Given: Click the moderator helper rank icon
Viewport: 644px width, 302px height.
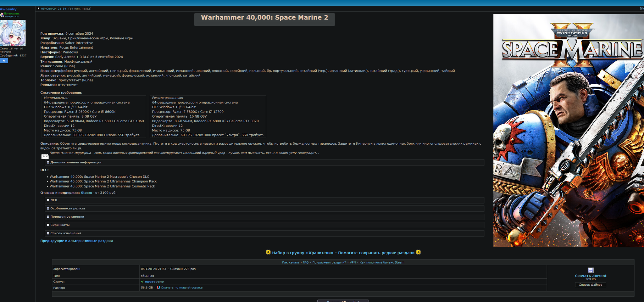Looking at the screenshot, I should coord(2,15).
